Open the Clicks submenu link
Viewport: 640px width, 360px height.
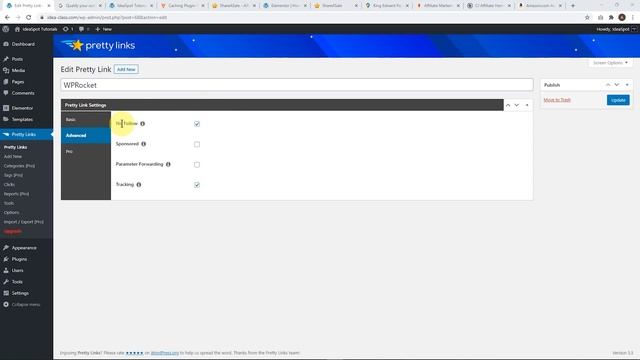click(x=9, y=184)
